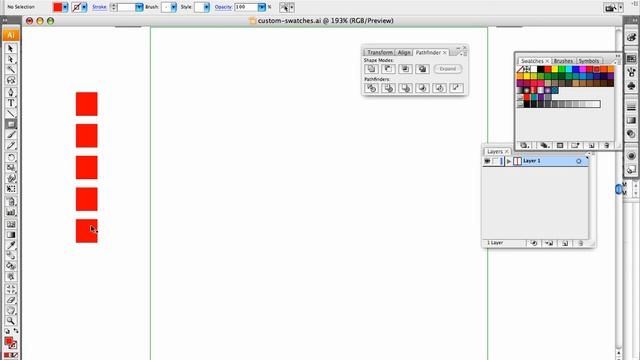Click the Trim pathfinder icon
Screen dimensions: 640x360
(x=388, y=88)
